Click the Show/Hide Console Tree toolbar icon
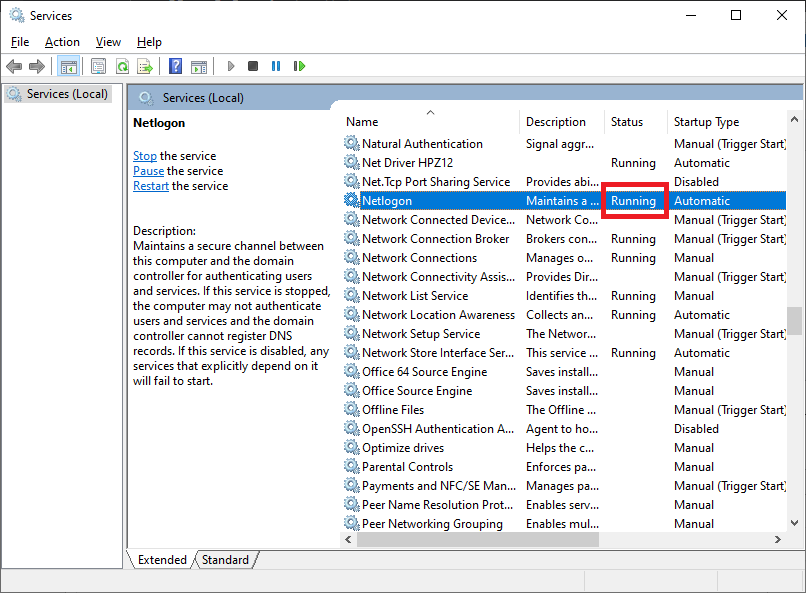This screenshot has width=806, height=593. click(x=69, y=66)
